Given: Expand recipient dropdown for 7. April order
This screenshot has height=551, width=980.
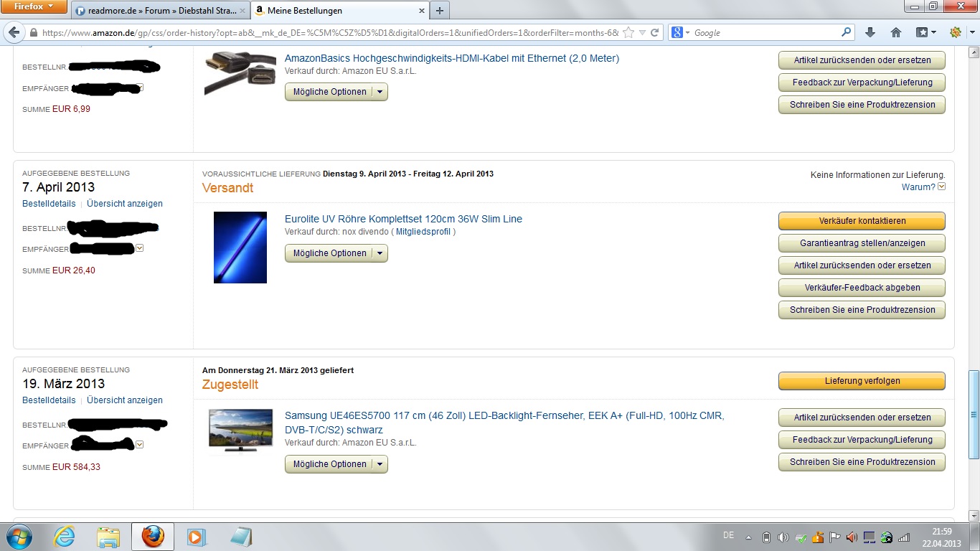Looking at the screenshot, I should 139,248.
